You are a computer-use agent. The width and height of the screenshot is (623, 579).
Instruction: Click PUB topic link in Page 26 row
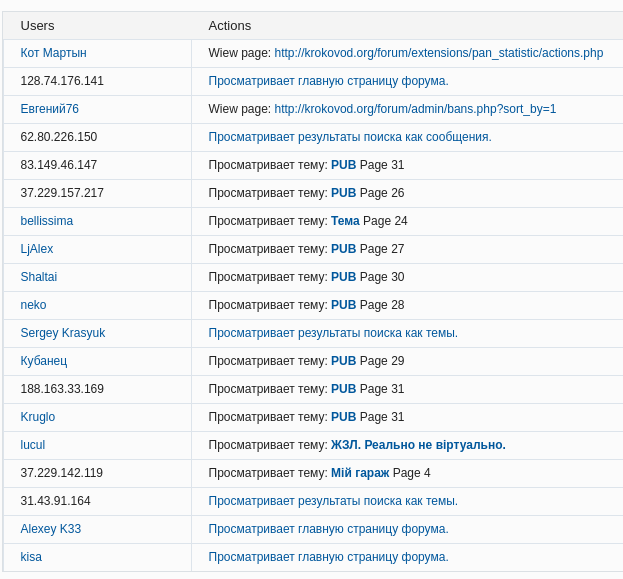point(343,193)
